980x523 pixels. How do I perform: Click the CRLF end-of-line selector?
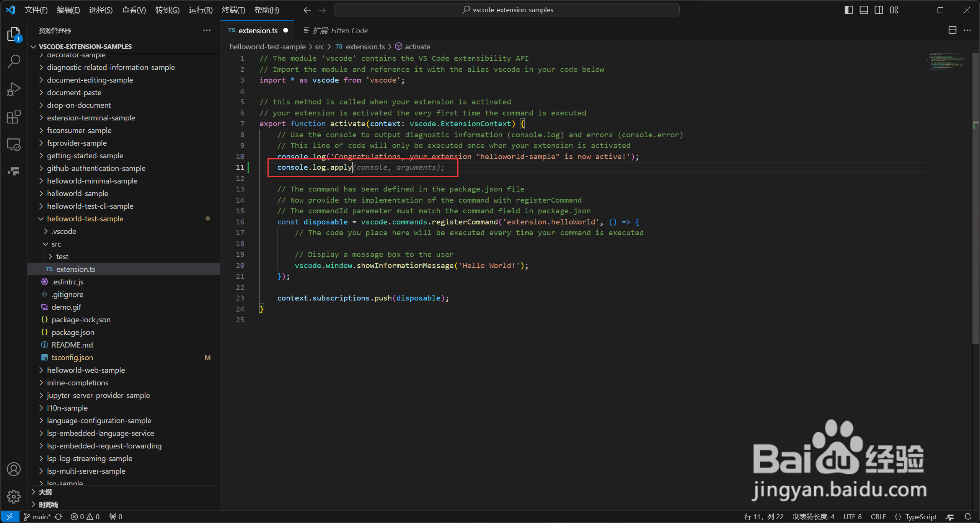click(x=878, y=517)
